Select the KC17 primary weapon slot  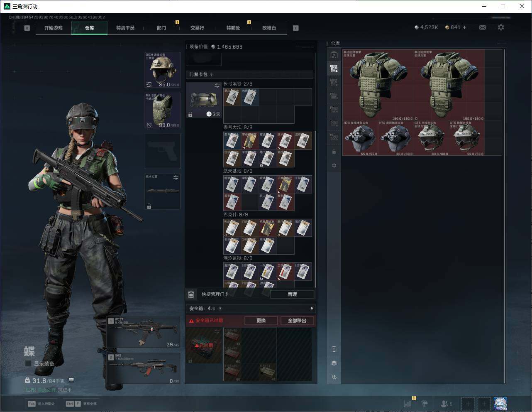click(144, 332)
